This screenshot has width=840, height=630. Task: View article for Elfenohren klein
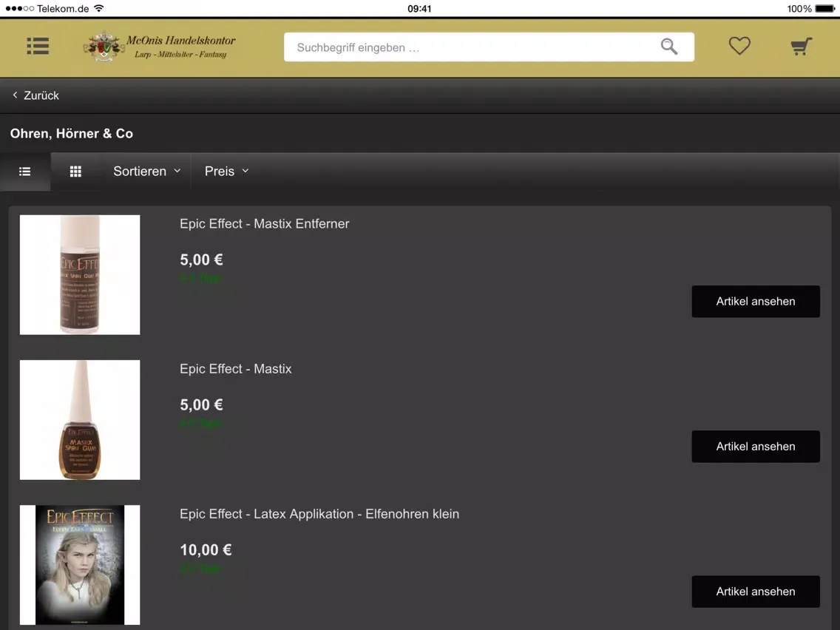click(756, 592)
